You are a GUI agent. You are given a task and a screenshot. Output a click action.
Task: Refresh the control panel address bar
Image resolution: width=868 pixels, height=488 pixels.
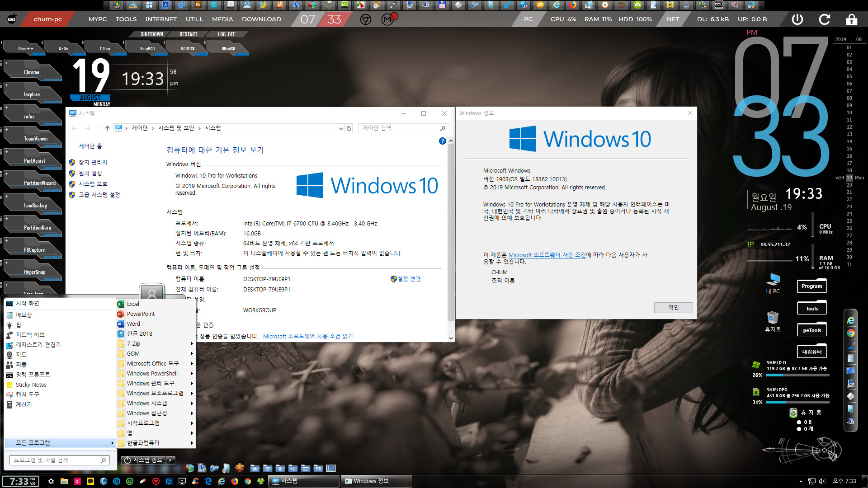pyautogui.click(x=349, y=128)
